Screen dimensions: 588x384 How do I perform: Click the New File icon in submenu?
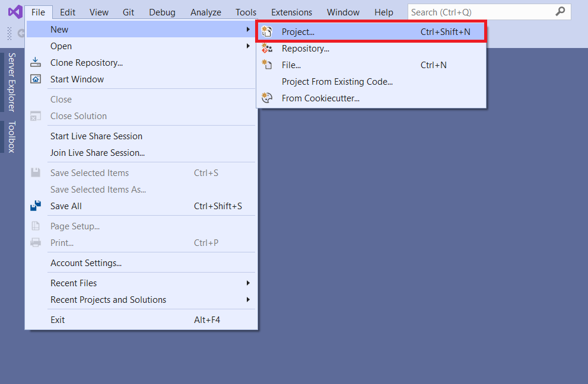[266, 65]
